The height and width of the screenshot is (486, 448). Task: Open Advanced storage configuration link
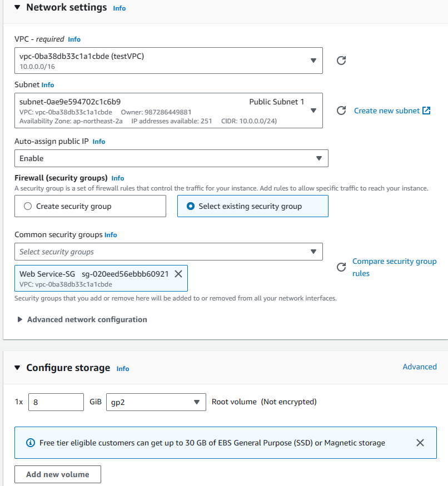(420, 367)
